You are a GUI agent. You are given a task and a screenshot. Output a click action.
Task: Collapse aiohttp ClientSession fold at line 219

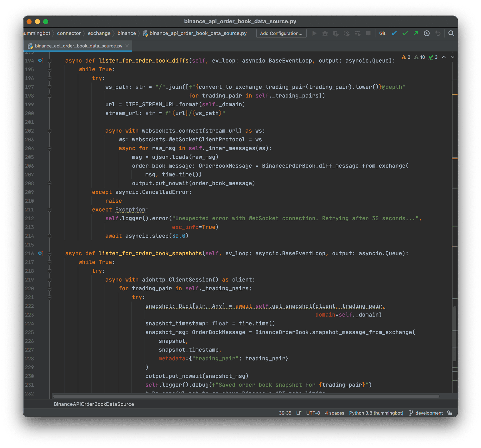50,280
